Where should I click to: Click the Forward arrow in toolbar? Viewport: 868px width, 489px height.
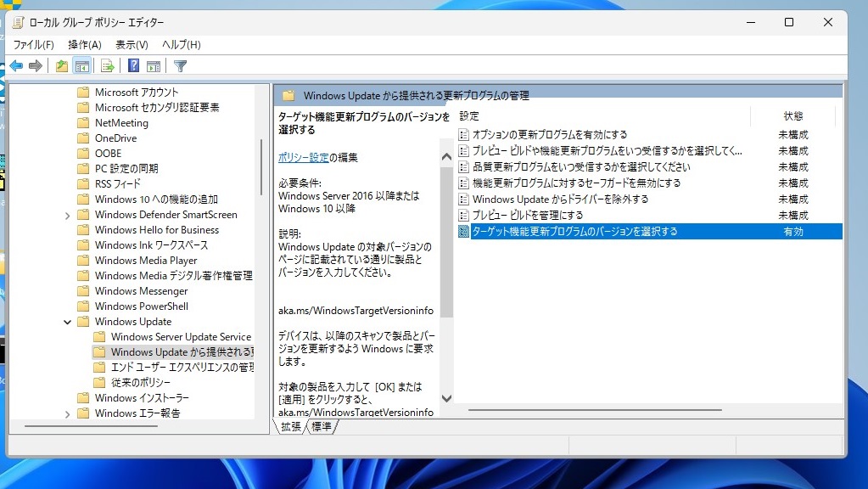click(x=36, y=66)
